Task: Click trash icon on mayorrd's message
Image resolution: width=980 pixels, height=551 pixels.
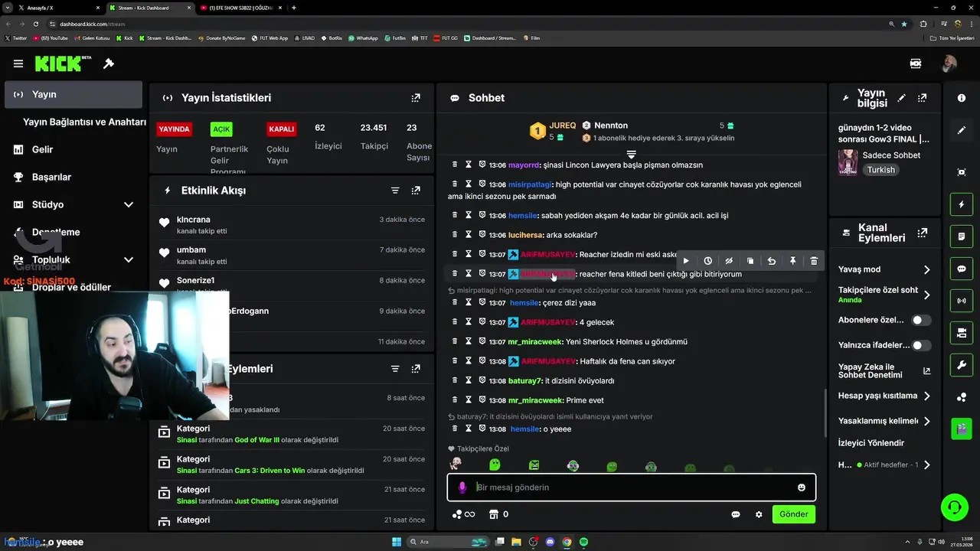Action: [x=455, y=165]
